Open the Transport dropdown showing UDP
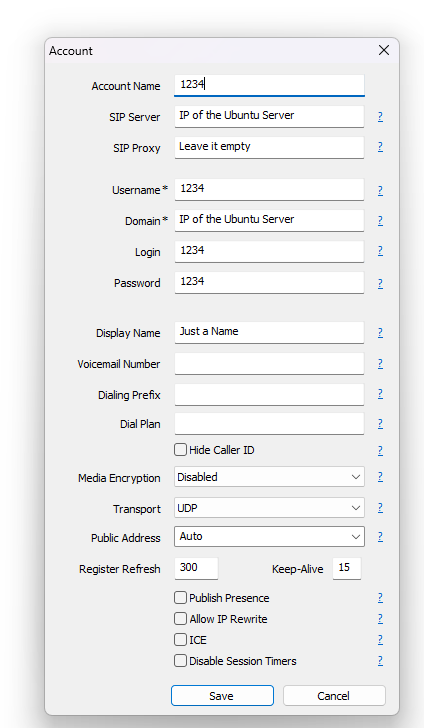This screenshot has height=728, width=424. 269,508
